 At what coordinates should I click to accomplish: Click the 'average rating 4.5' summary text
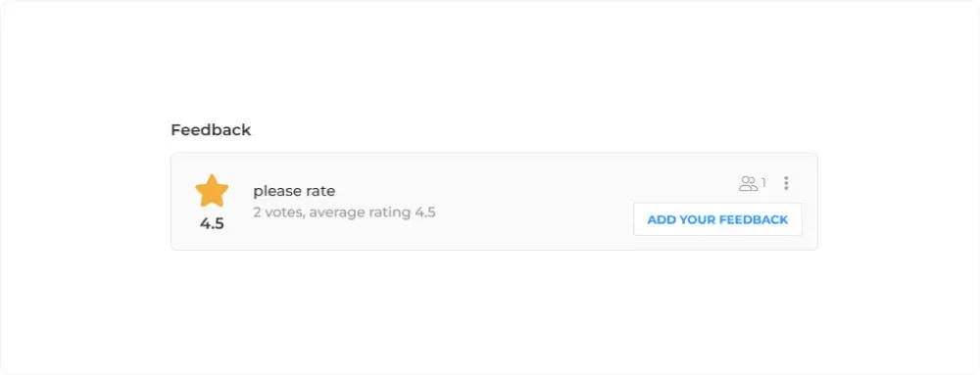click(x=372, y=212)
